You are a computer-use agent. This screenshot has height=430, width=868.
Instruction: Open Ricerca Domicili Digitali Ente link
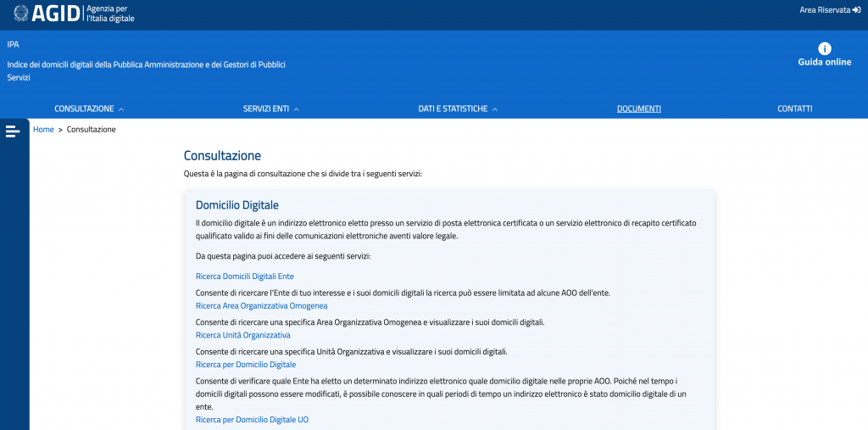(x=244, y=276)
